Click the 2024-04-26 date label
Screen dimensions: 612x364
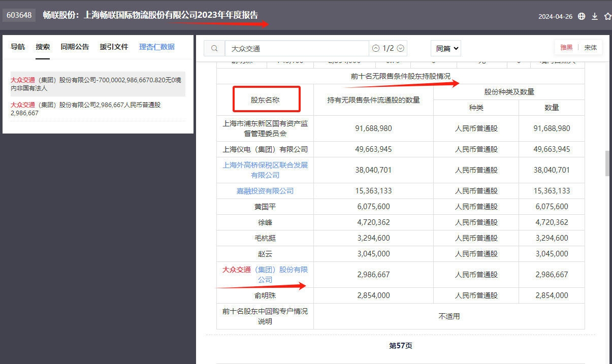[x=555, y=16]
